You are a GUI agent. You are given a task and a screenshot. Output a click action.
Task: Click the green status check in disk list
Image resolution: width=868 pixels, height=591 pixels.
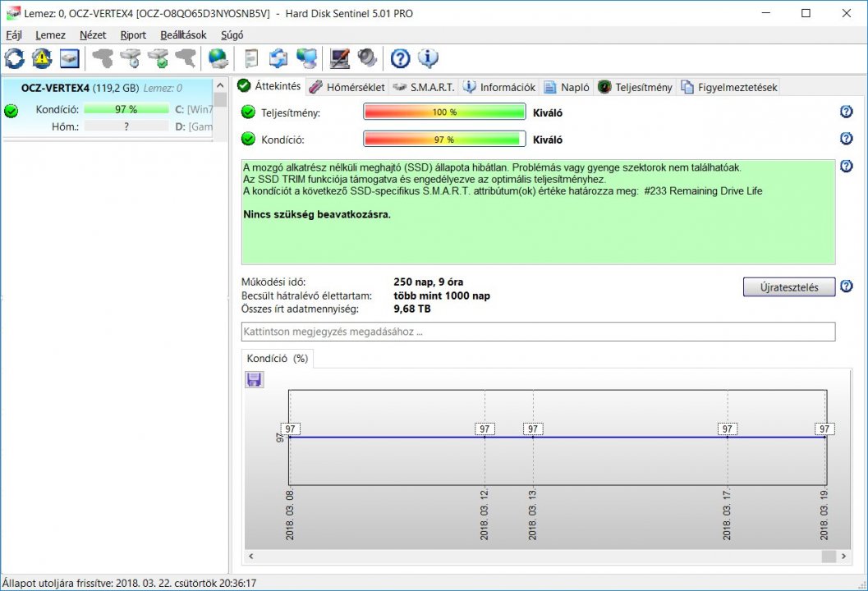coord(11,111)
